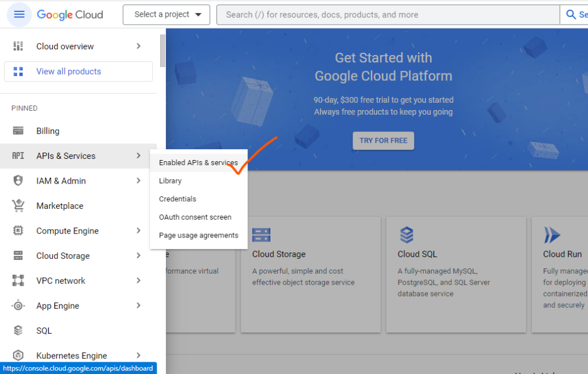Click the resource search input field

click(388, 14)
